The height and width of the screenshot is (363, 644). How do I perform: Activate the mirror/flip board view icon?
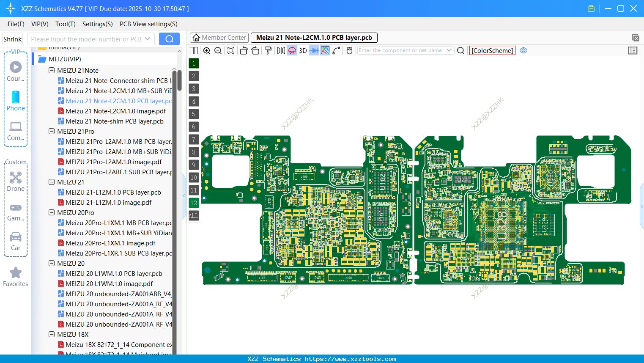tap(280, 50)
